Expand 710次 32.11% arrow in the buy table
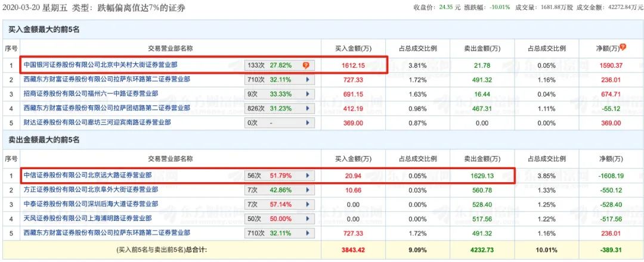 (308, 80)
